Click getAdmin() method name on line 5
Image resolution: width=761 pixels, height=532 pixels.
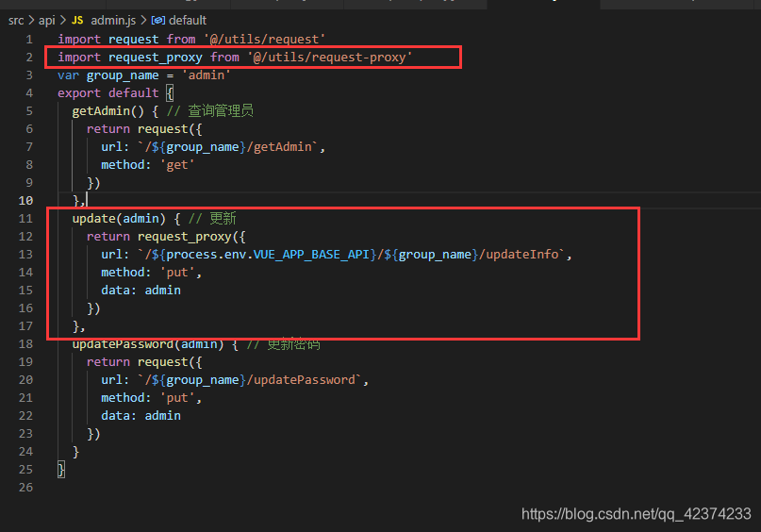(x=108, y=111)
